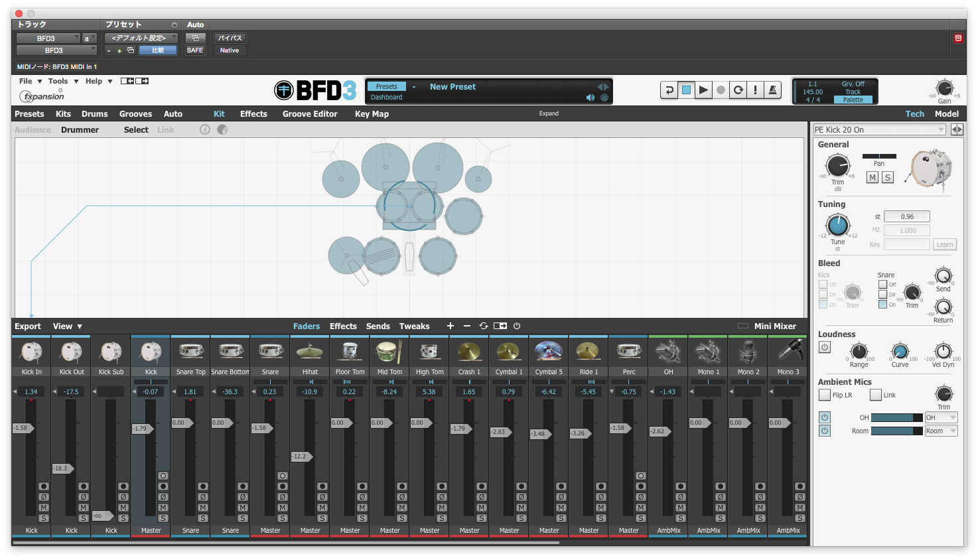Viewport: 978px width, 560px height.
Task: Click the mixer power icon near Mini Mixer
Action: (x=517, y=326)
